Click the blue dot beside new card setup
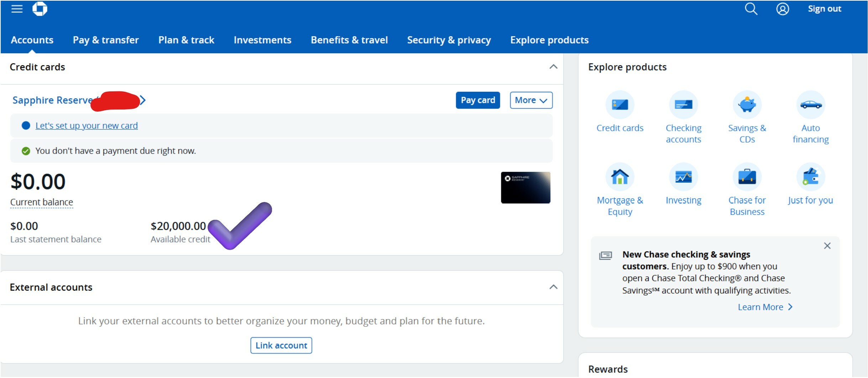 pyautogui.click(x=26, y=126)
